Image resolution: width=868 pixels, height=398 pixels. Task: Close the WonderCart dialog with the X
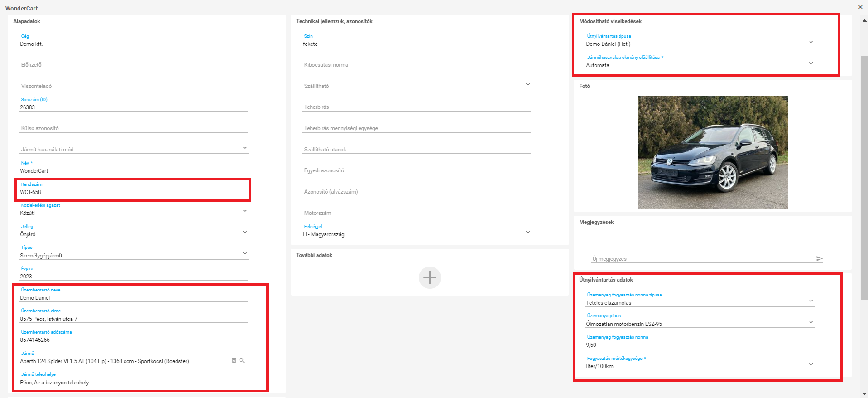click(860, 7)
